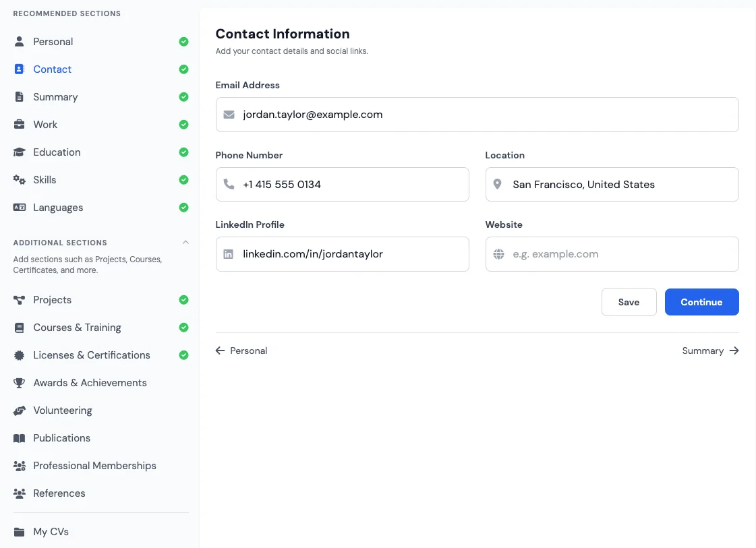
Task: Click the Volunteering handshake icon
Action: (x=20, y=410)
